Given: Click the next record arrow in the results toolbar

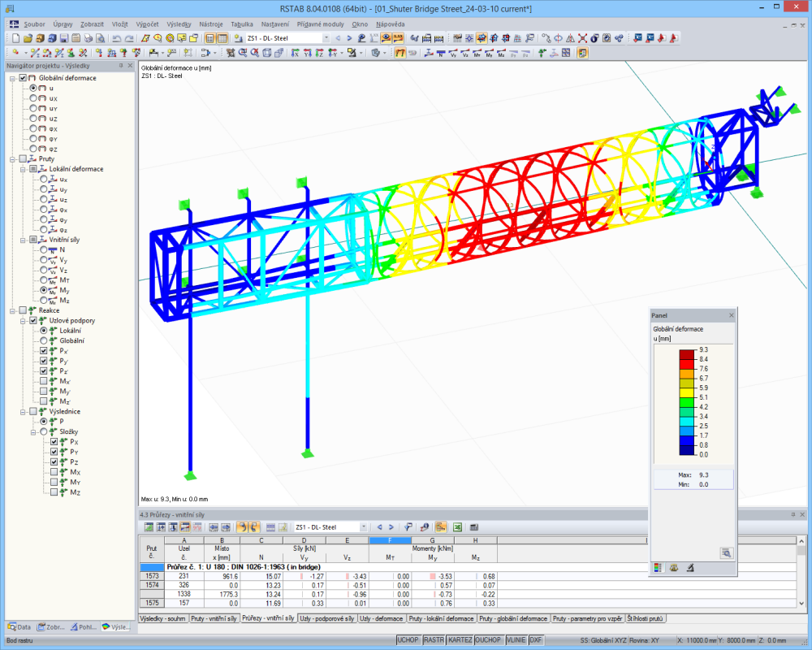Looking at the screenshot, I should [391, 525].
